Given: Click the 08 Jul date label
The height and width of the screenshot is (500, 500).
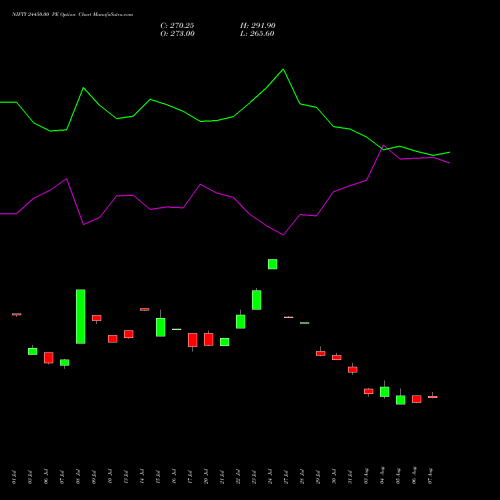Looking at the screenshot, I should tap(78, 477).
